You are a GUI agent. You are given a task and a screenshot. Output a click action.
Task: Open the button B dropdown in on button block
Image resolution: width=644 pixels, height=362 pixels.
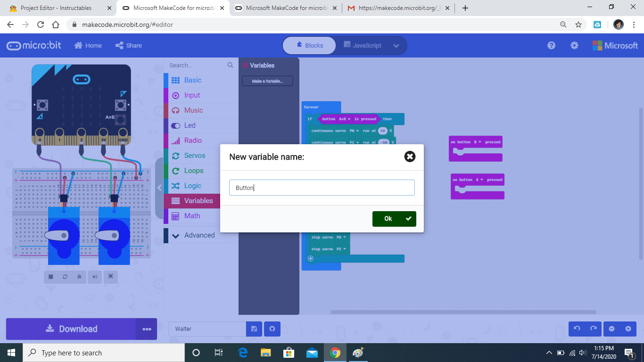(x=479, y=142)
